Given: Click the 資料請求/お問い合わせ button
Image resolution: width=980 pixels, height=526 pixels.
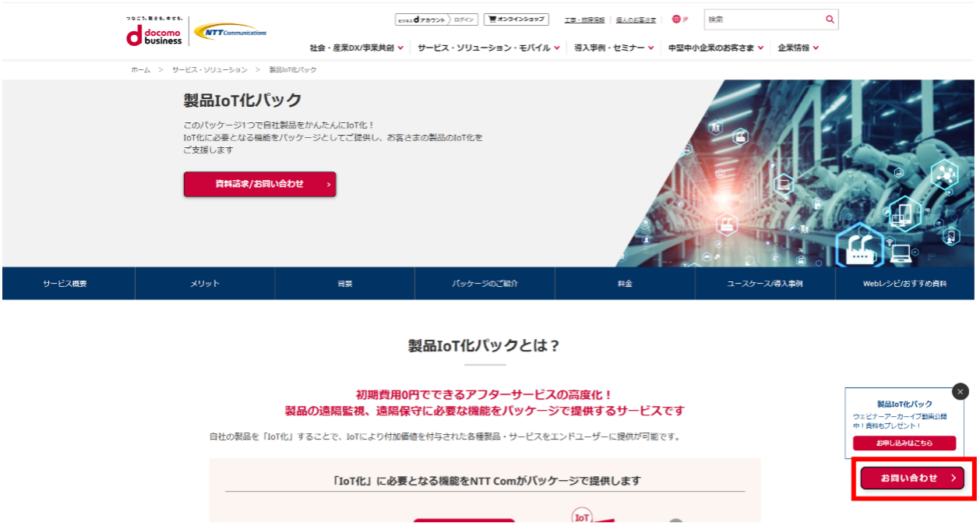Looking at the screenshot, I should (259, 184).
